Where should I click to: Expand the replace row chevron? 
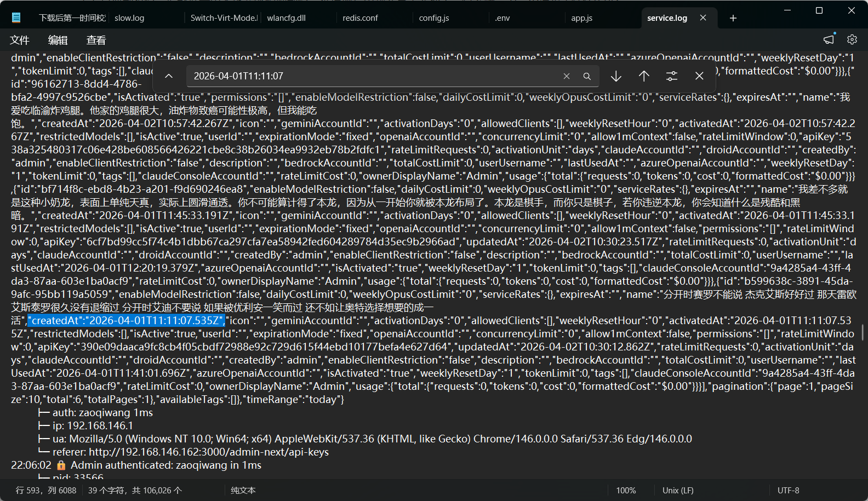pos(169,76)
